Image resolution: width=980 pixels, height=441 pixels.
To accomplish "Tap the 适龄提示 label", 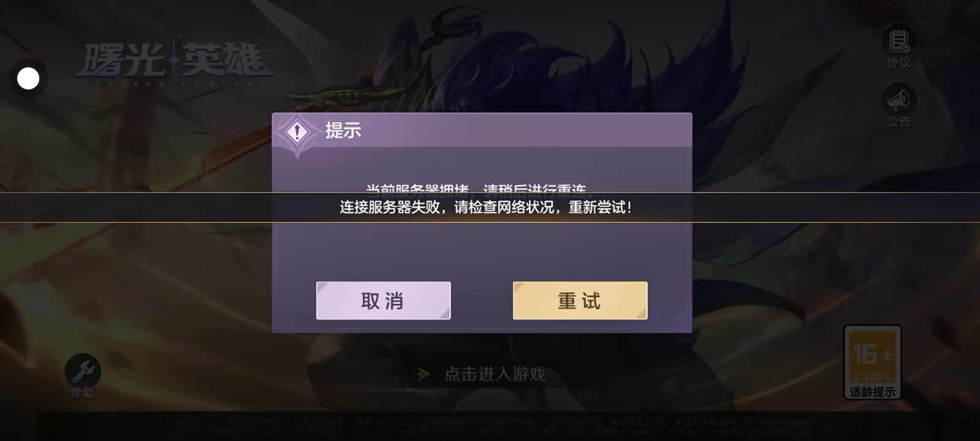I will click(872, 392).
